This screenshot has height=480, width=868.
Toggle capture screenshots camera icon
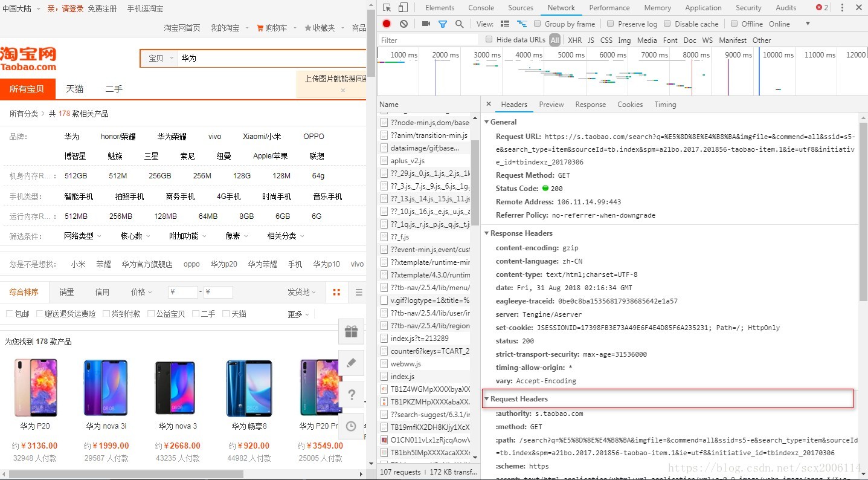426,24
